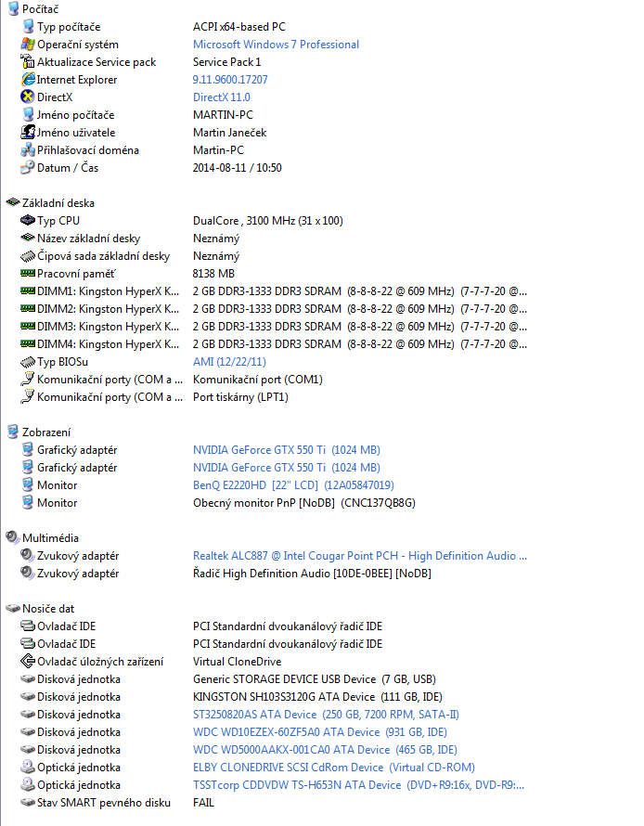The width and height of the screenshot is (644, 826).
Task: Click the Ovladač úložných zařízení icon
Action: (x=28, y=662)
